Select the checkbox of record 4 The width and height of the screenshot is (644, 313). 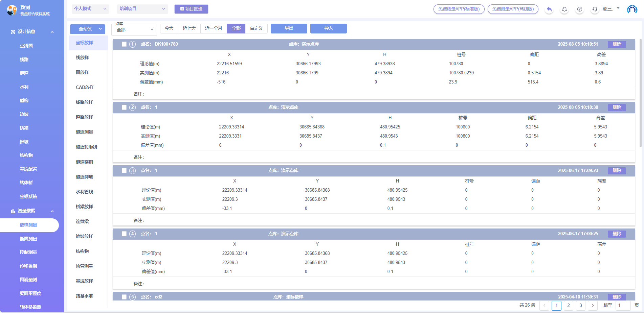point(124,234)
